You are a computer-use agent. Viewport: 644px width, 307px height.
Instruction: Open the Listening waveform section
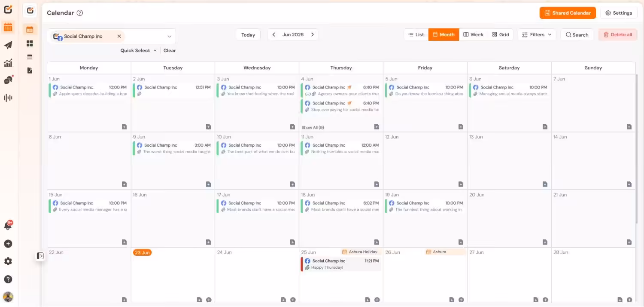(8, 98)
